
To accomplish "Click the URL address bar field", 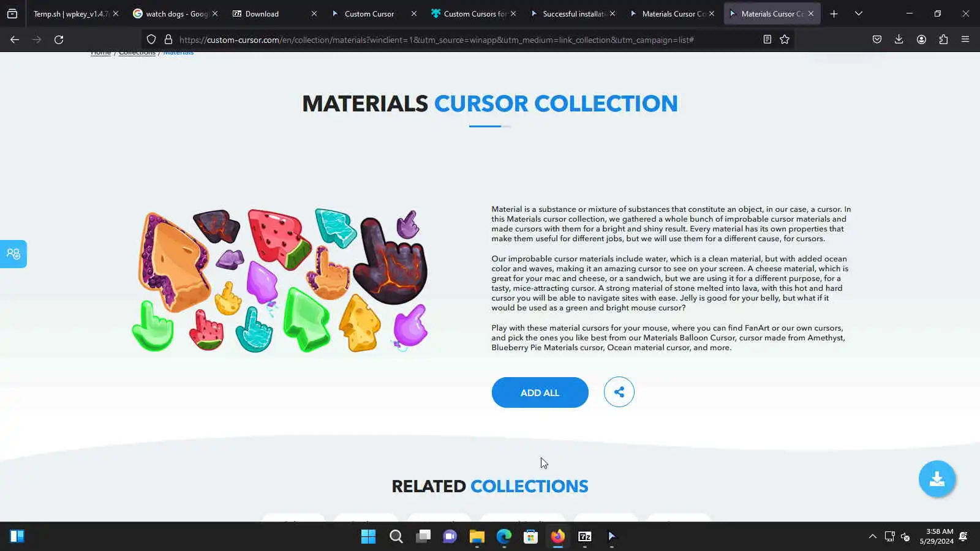I will [x=466, y=40].
